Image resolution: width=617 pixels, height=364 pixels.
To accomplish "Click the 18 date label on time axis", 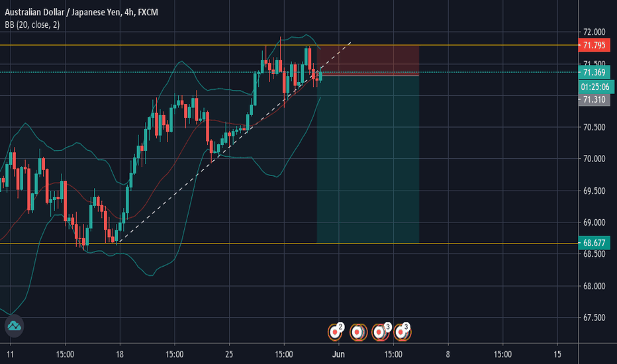I will pos(120,354).
